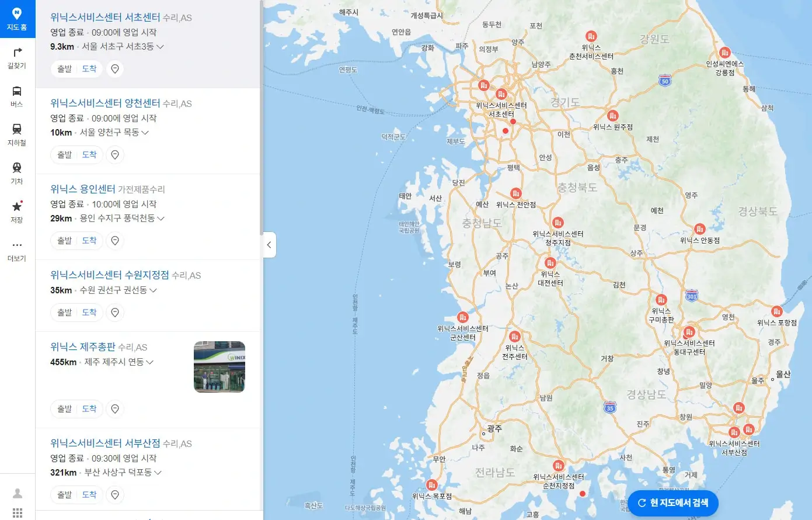Click location pin icon for 제주총판 result
The image size is (812, 520).
[x=115, y=409]
